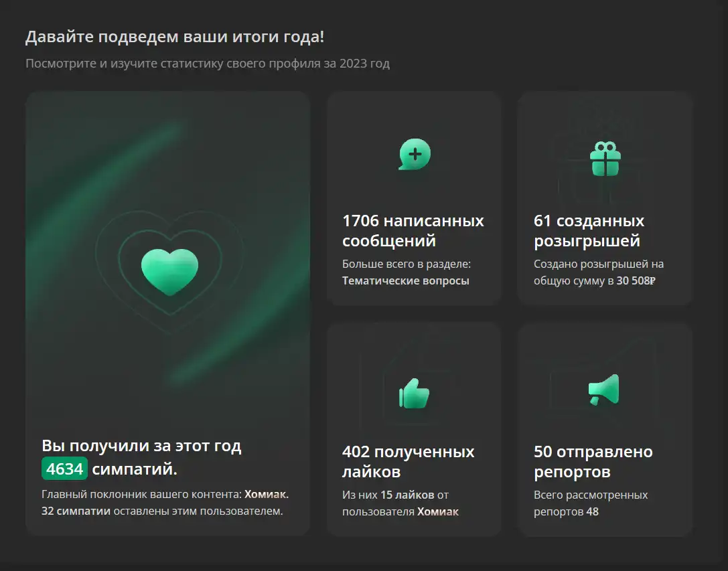Viewport: 728px width, 571px height.
Task: Click the highlighted 4634 sympathies badge
Action: 64,469
